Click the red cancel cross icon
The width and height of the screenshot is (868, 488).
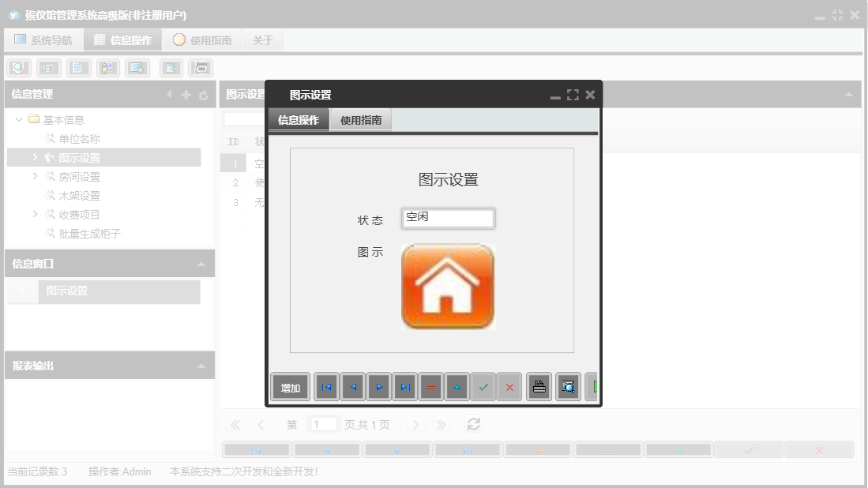coord(509,386)
